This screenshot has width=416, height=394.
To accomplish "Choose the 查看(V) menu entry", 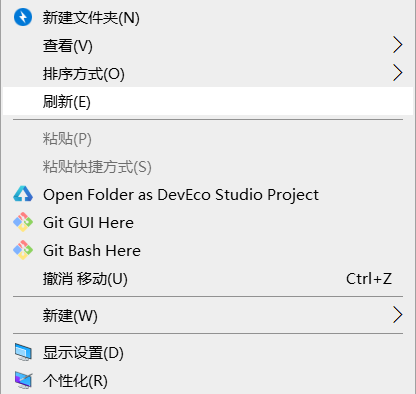I will pos(208,45).
